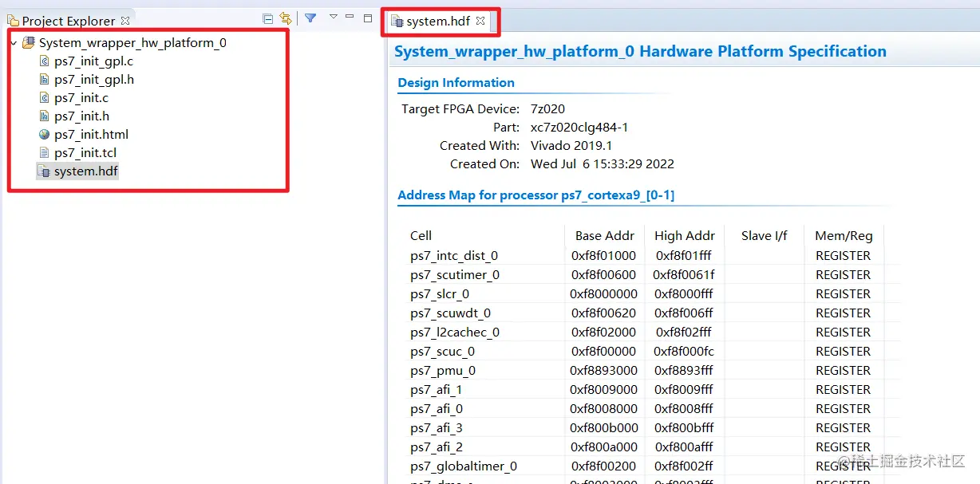The width and height of the screenshot is (980, 484).
Task: Collapse the System_wrapper_hw_platform_0 tree node
Action: pyautogui.click(x=13, y=43)
